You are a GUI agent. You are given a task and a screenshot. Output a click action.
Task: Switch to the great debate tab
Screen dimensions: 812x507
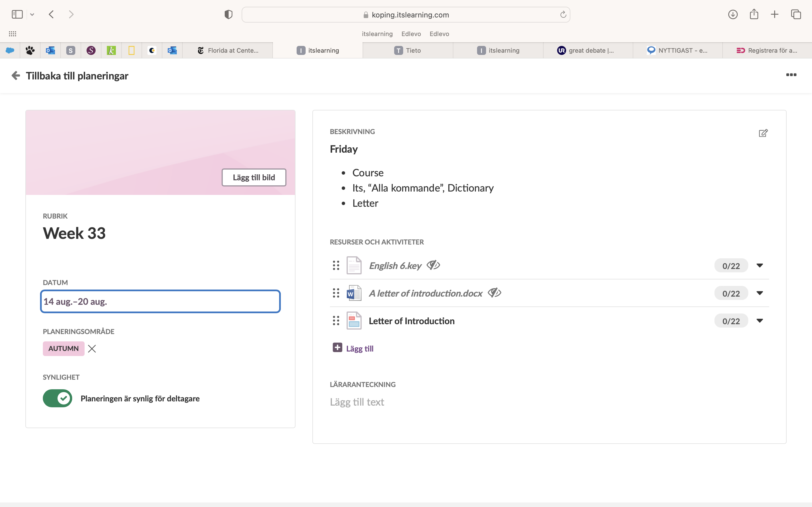(x=588, y=50)
